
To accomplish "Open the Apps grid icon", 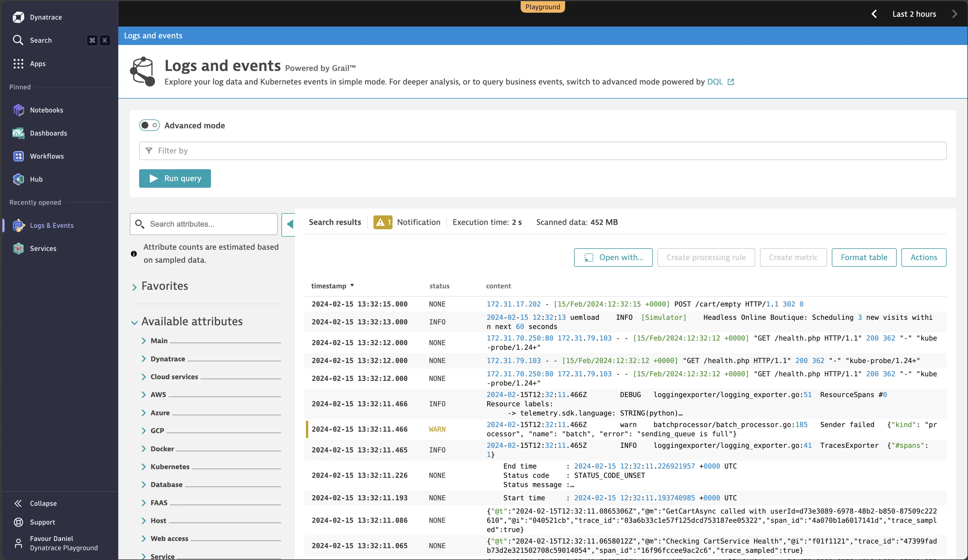I will tap(18, 64).
